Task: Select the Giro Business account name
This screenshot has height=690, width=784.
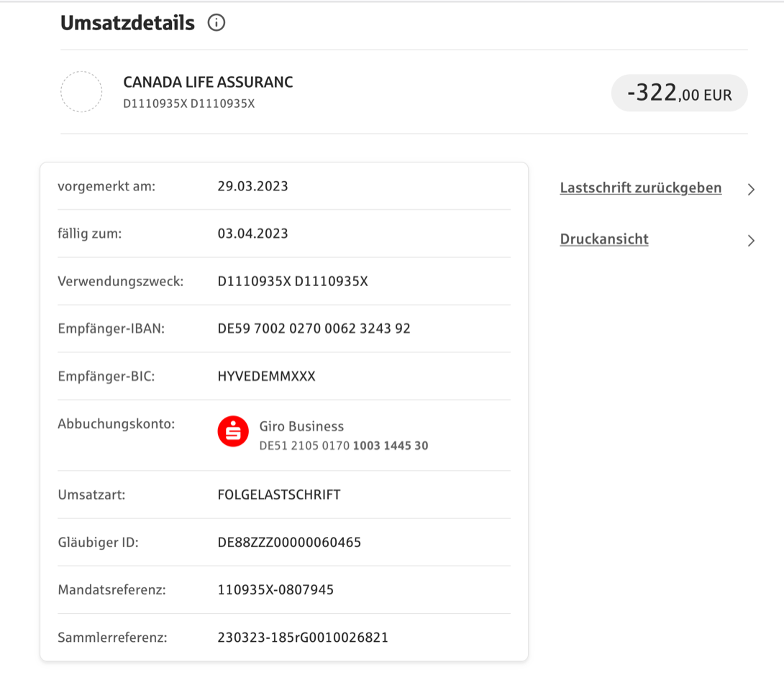Action: (x=301, y=426)
